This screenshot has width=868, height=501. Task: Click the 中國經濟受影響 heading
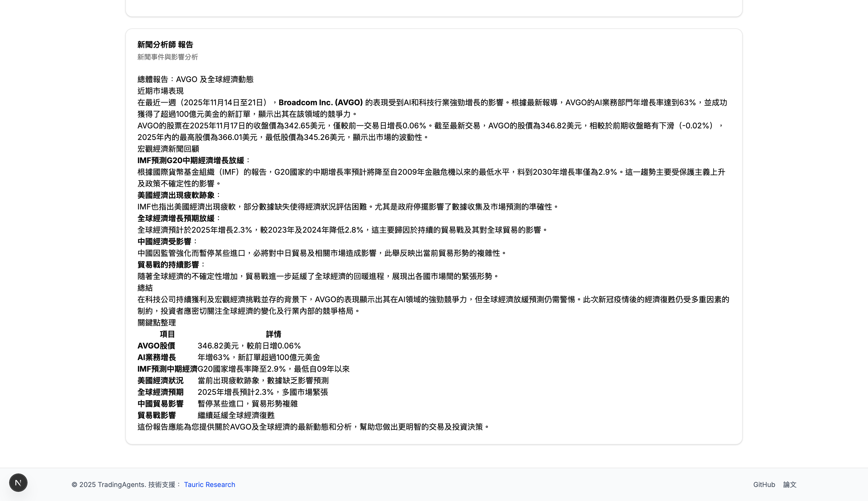click(x=164, y=242)
